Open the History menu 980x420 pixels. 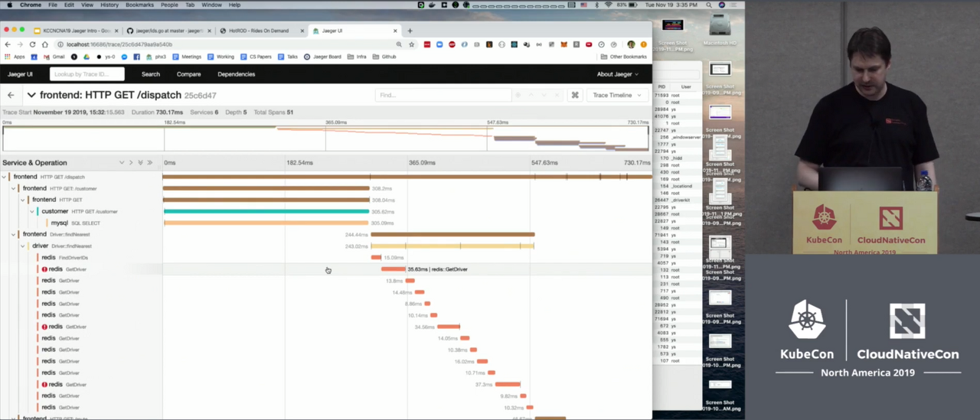(x=109, y=5)
